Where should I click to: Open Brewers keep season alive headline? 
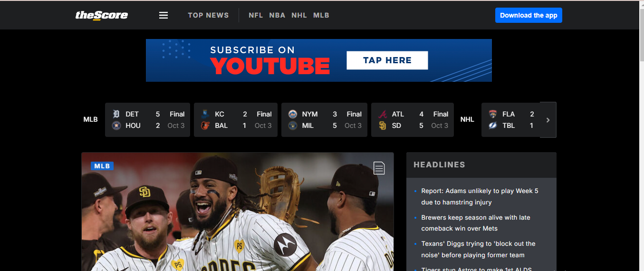pos(476,223)
